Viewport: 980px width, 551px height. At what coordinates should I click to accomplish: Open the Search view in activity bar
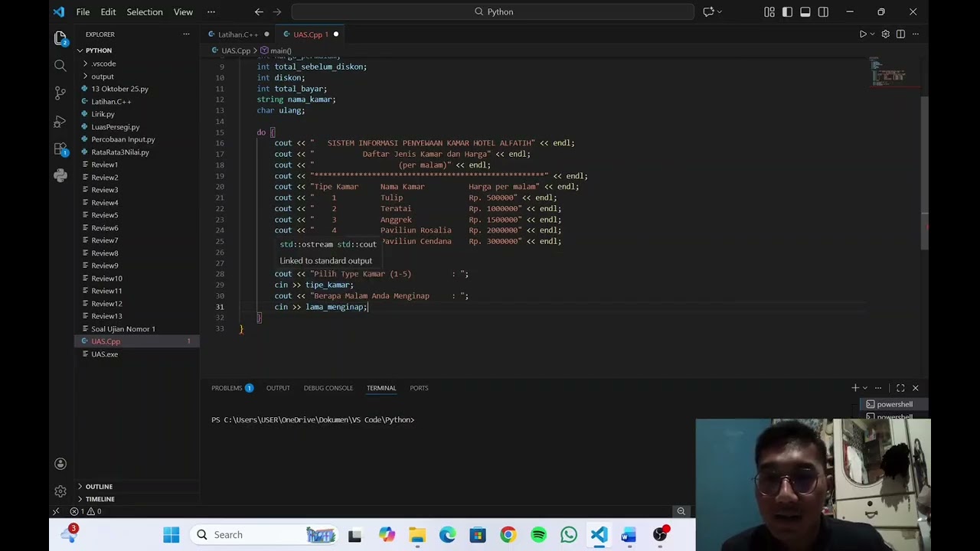[x=60, y=66]
